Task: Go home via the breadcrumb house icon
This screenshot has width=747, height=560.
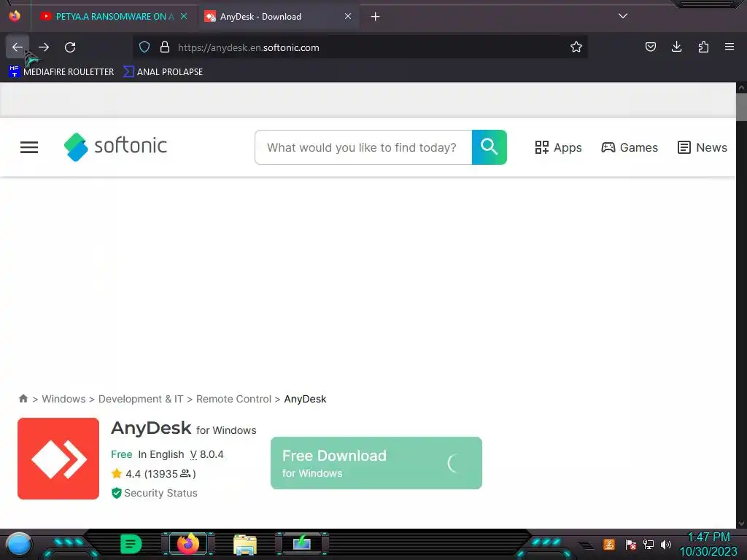Action: tap(23, 399)
